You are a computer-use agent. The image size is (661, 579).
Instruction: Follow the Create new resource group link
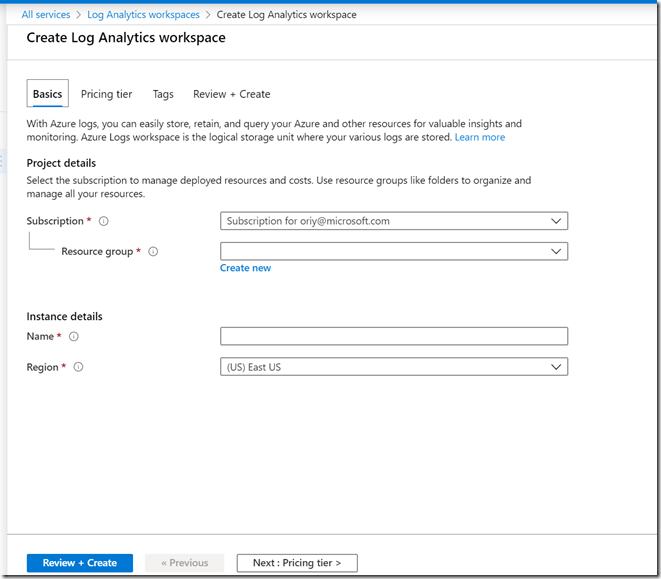[x=245, y=268]
